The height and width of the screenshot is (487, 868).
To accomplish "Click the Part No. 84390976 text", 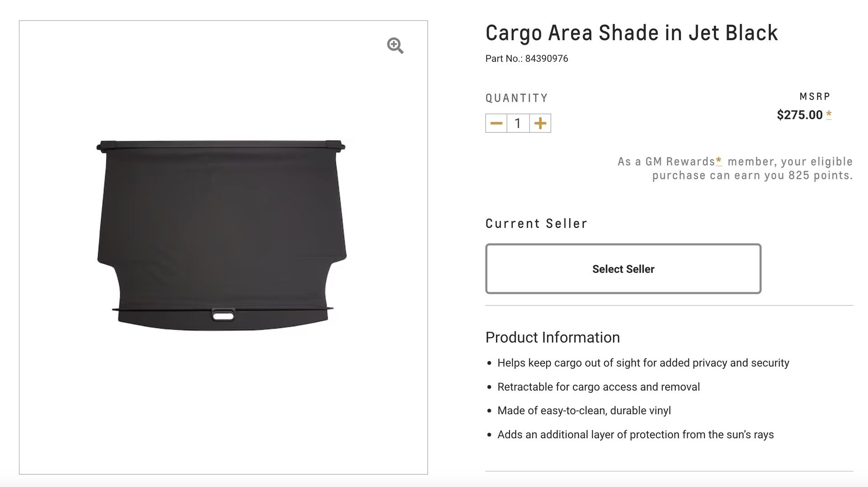I will (526, 58).
